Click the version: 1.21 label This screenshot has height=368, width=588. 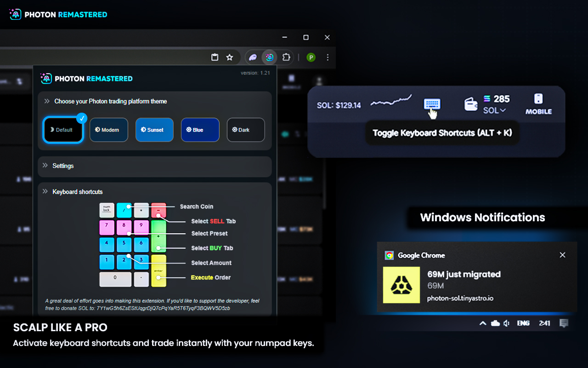255,73
